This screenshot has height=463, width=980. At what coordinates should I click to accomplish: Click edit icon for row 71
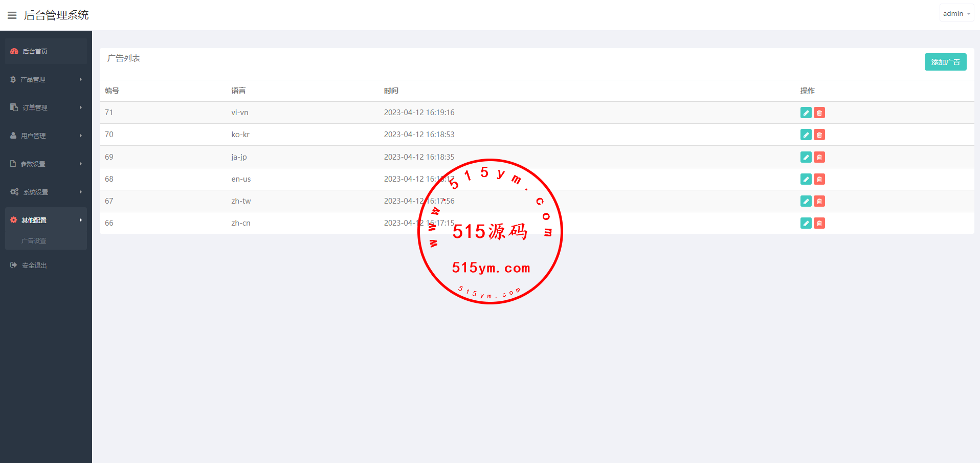[806, 113]
